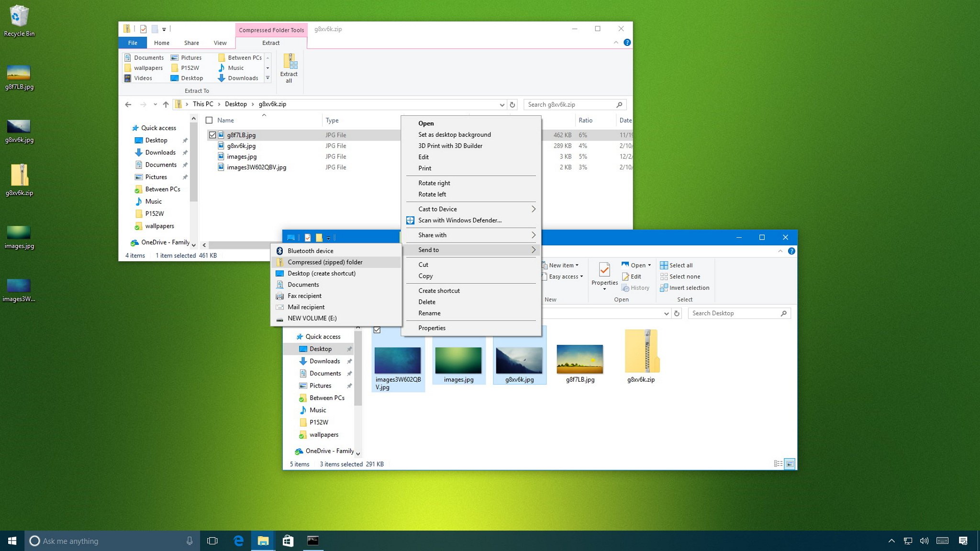The image size is (980, 551).
Task: Choose Compressed (zipped) folder from Send to menu
Action: pos(325,262)
